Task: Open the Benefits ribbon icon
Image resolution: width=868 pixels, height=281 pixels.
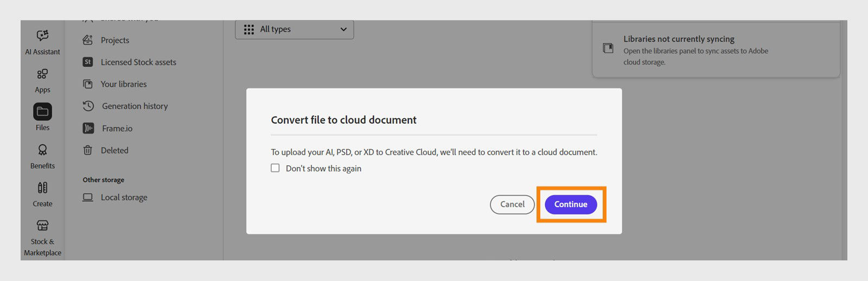Action: click(x=42, y=150)
